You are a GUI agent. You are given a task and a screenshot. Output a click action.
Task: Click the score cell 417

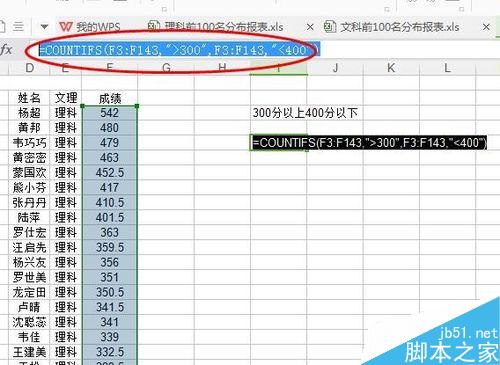click(110, 188)
